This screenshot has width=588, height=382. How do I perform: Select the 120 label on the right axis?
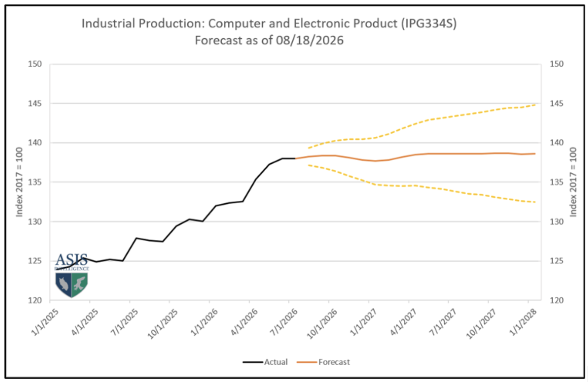click(557, 300)
